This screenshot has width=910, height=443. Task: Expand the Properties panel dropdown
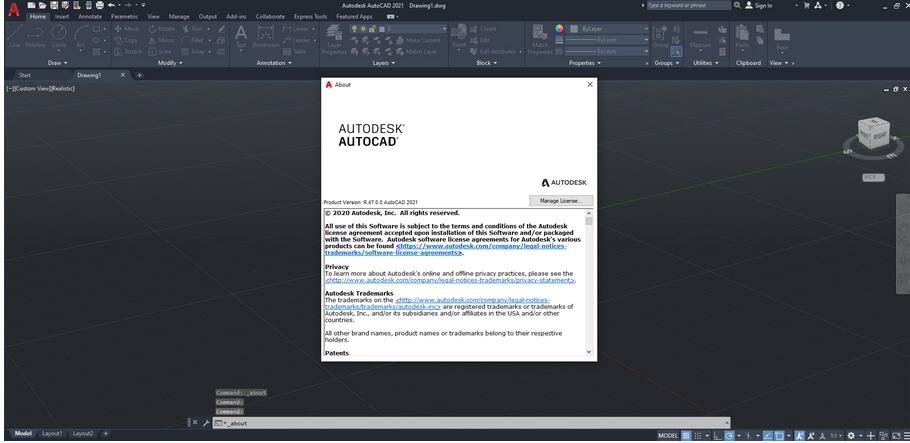click(x=585, y=63)
